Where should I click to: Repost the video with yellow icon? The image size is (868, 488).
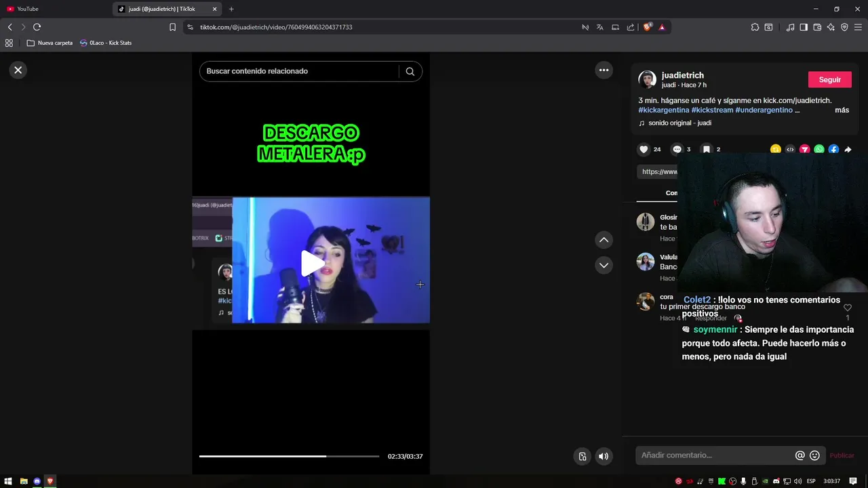pos(775,150)
